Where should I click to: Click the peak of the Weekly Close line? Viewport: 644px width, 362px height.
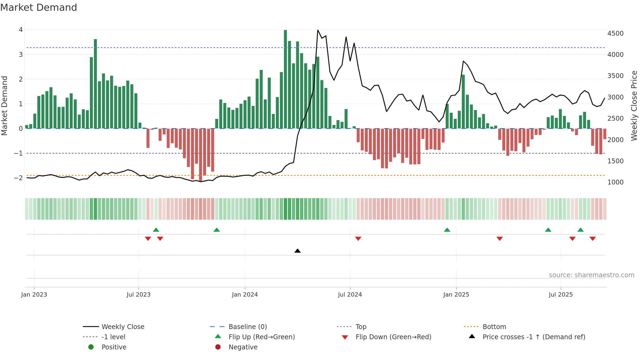pos(318,30)
